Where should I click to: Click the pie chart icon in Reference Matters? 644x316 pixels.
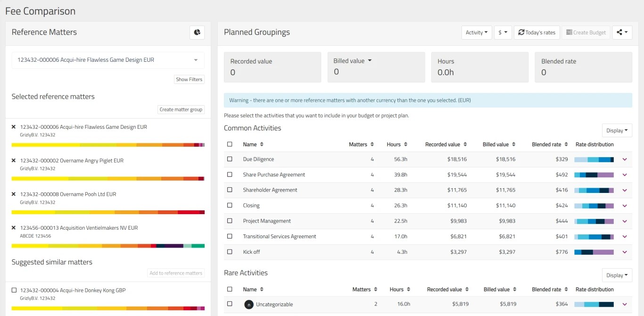(197, 32)
